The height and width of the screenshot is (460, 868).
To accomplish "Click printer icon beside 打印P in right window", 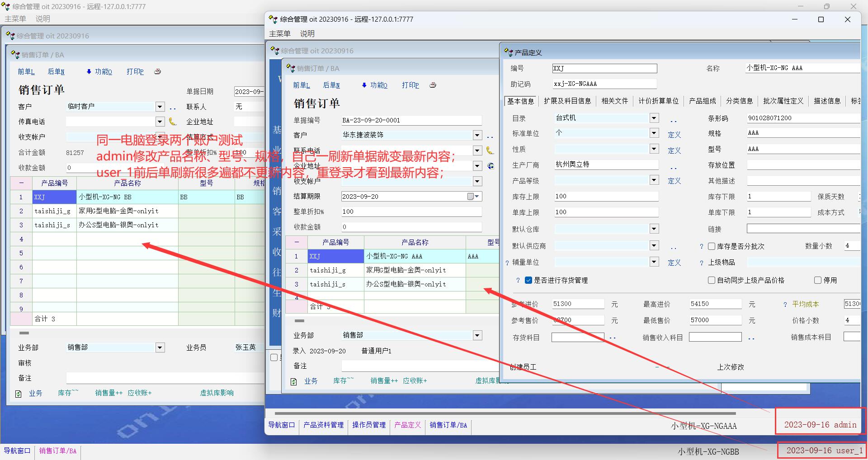I will click(433, 85).
